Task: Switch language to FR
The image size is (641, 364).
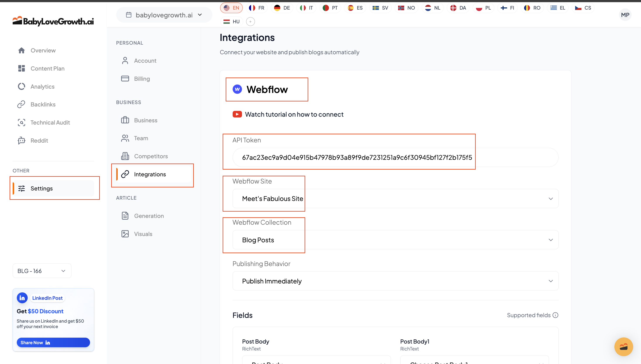Action: tap(257, 8)
